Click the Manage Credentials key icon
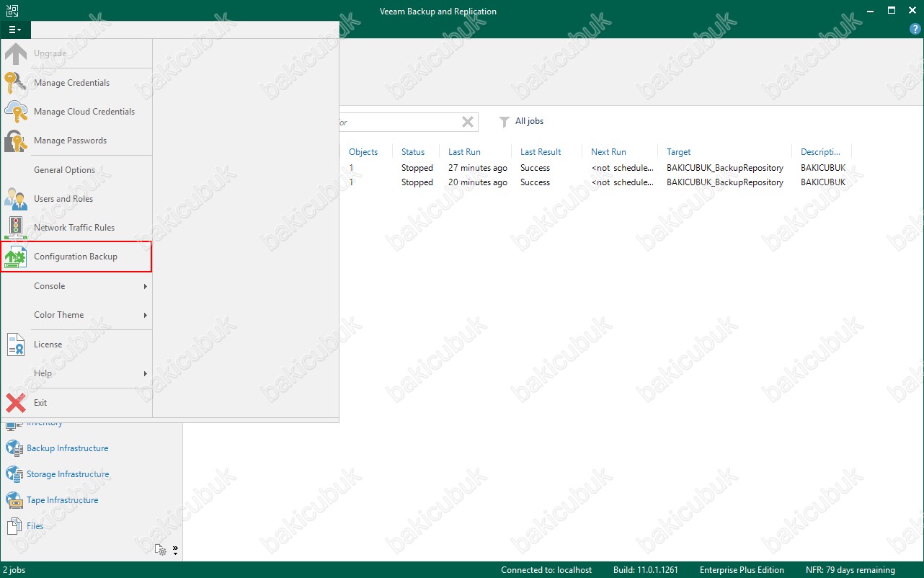Image resolution: width=924 pixels, height=578 pixels. tap(16, 83)
